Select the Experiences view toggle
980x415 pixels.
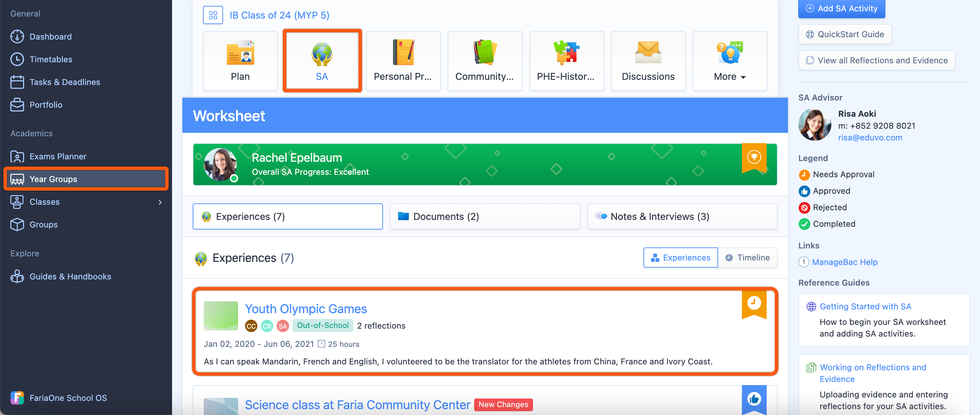click(x=681, y=257)
